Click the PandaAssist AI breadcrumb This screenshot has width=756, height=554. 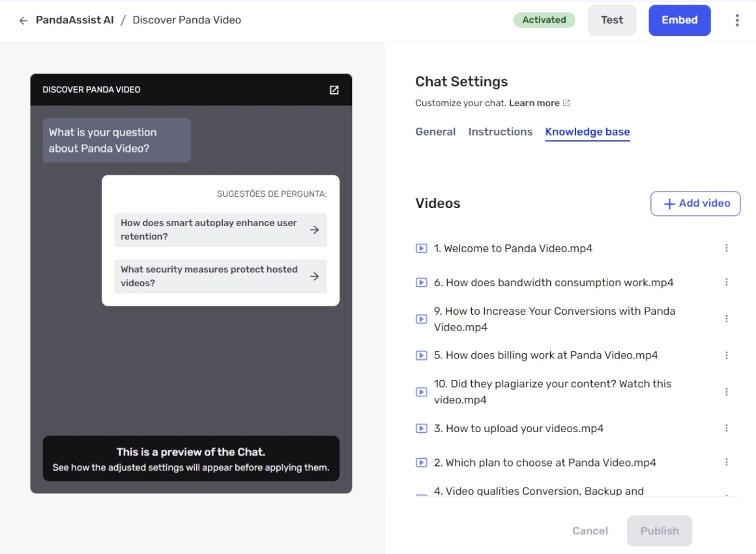[75, 20]
